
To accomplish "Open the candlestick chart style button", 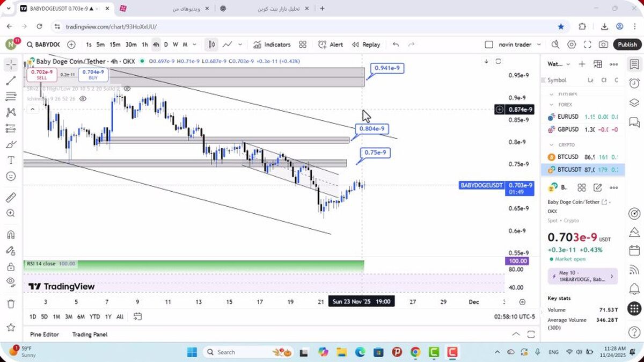I will [x=212, y=45].
